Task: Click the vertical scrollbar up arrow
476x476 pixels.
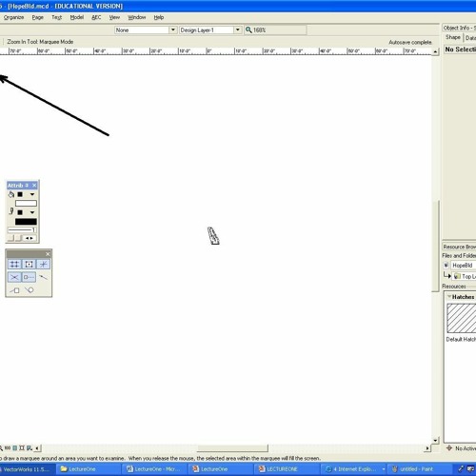Action: [x=435, y=51]
